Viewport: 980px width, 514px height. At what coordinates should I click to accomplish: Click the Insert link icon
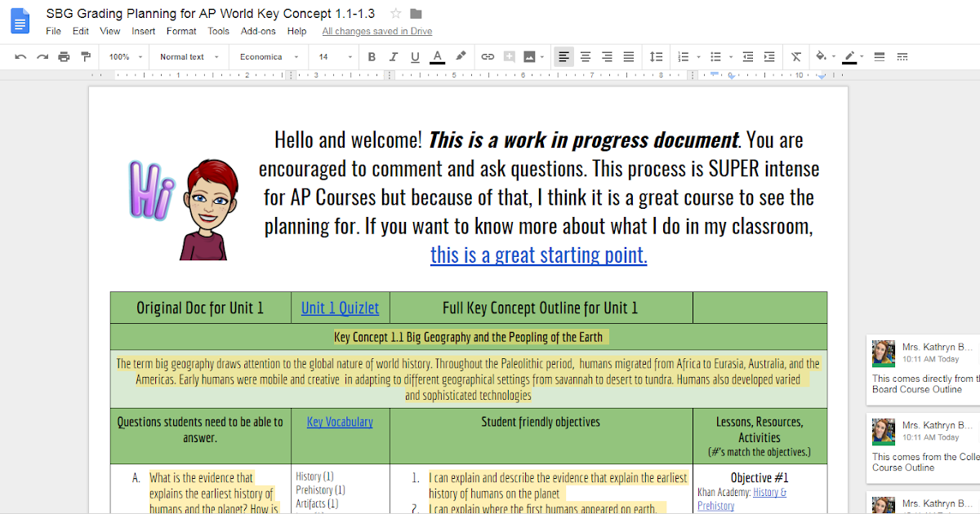(x=488, y=56)
